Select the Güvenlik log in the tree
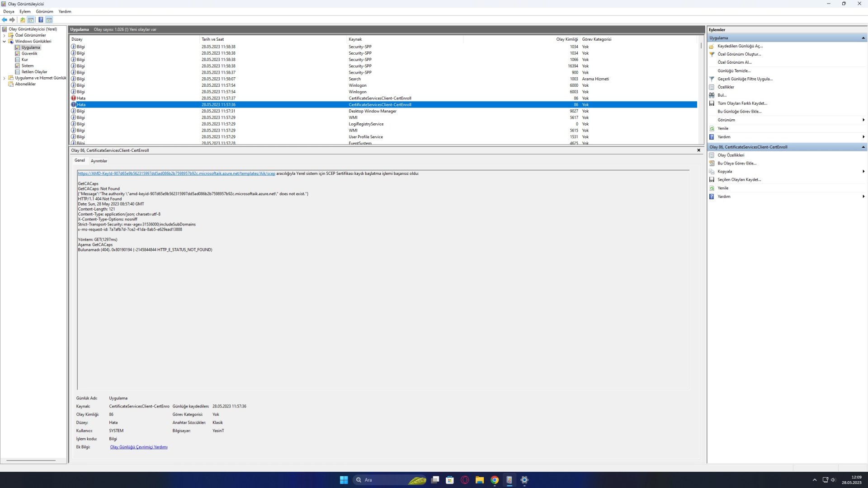 click(29, 54)
